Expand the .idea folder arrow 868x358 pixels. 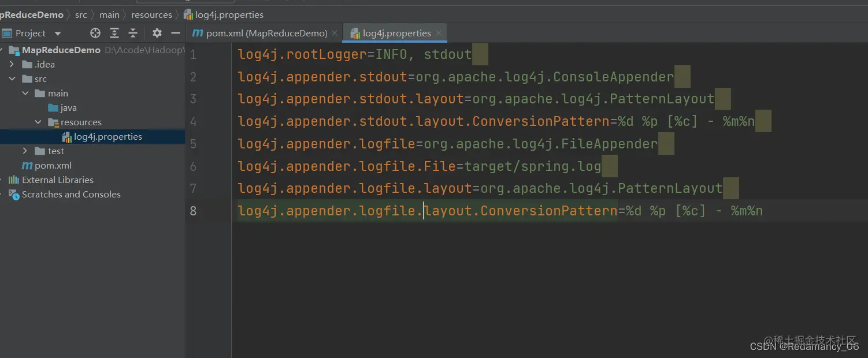[12, 64]
